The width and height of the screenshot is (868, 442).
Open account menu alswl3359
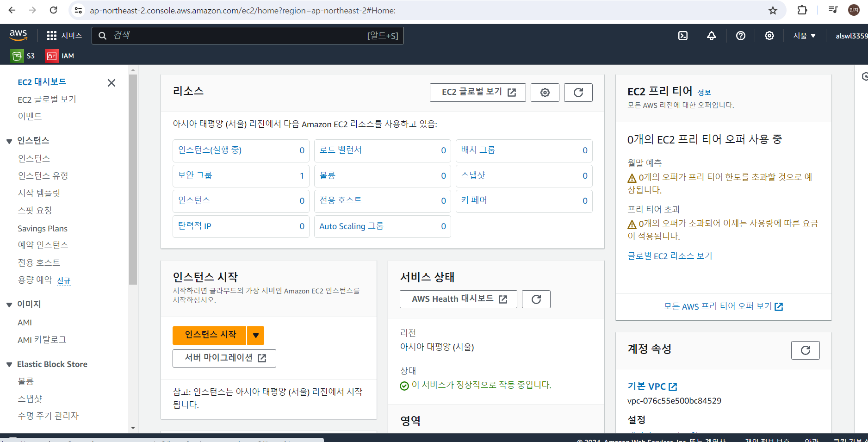click(x=851, y=36)
